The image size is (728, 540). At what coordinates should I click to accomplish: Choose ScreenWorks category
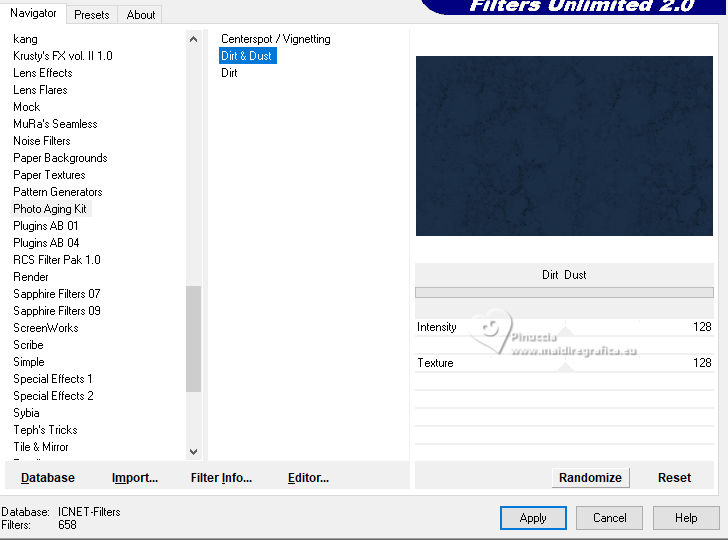[46, 328]
